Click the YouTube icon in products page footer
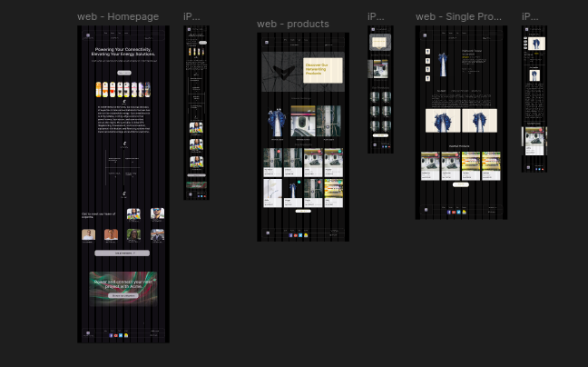This screenshot has height=367, width=588. click(296, 235)
